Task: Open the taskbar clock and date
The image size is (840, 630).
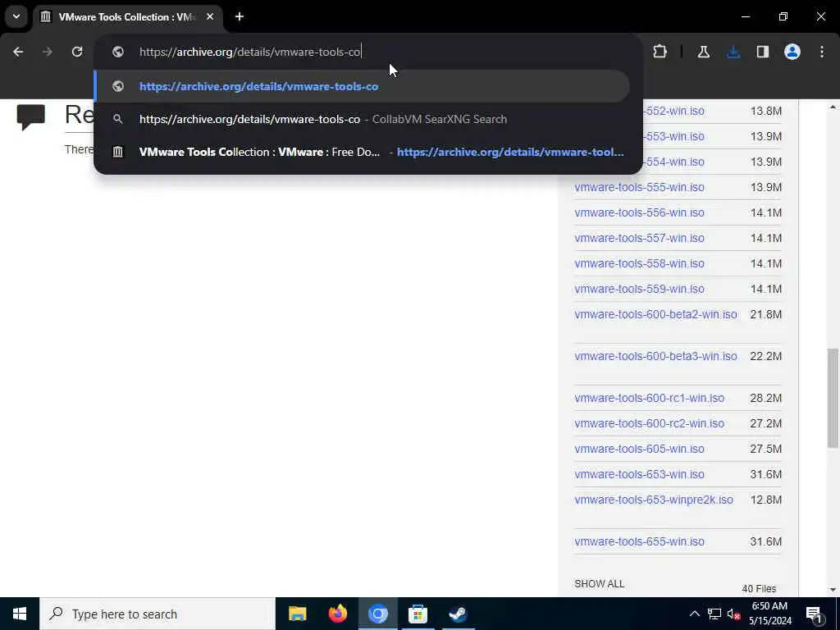Action: [769, 614]
